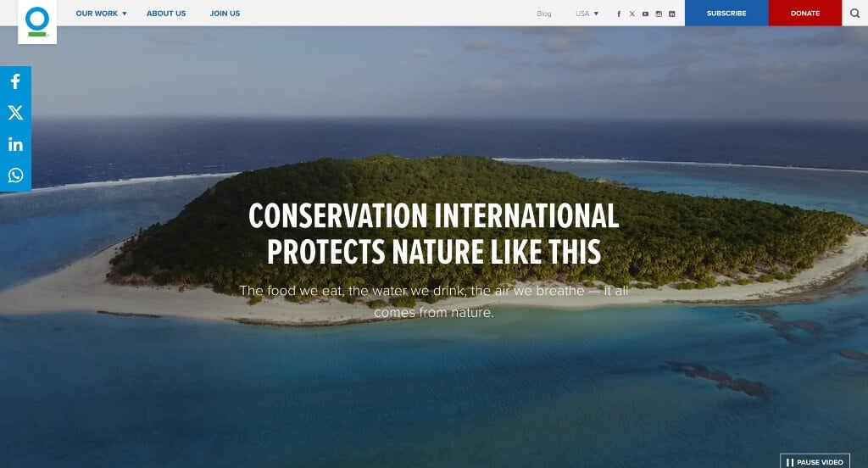This screenshot has height=468, width=868.
Task: Open the USA region selector
Action: [x=587, y=14]
